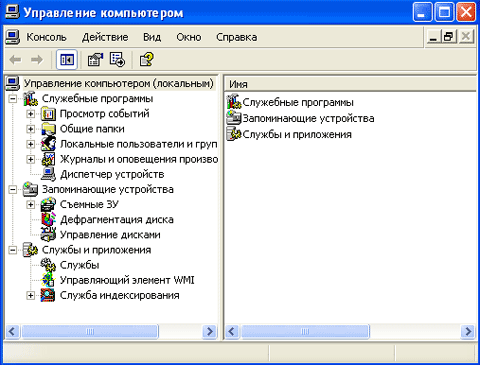Open Управление дисками in the tree
480x365 pixels.
tap(110, 235)
